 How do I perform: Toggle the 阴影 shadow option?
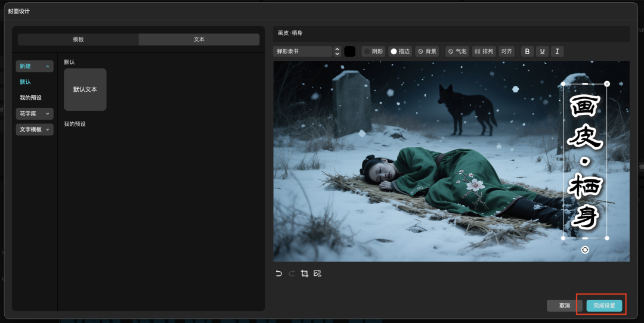click(373, 51)
